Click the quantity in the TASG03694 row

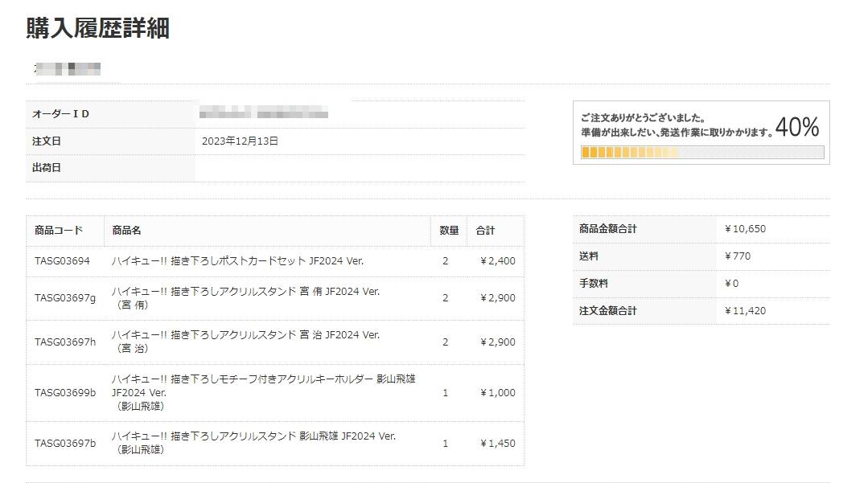pos(445,260)
